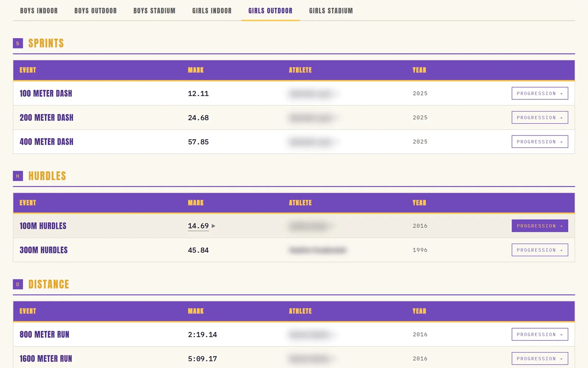The image size is (588, 368).
Task: Select the 300M Hurdles event name
Action: tap(44, 250)
